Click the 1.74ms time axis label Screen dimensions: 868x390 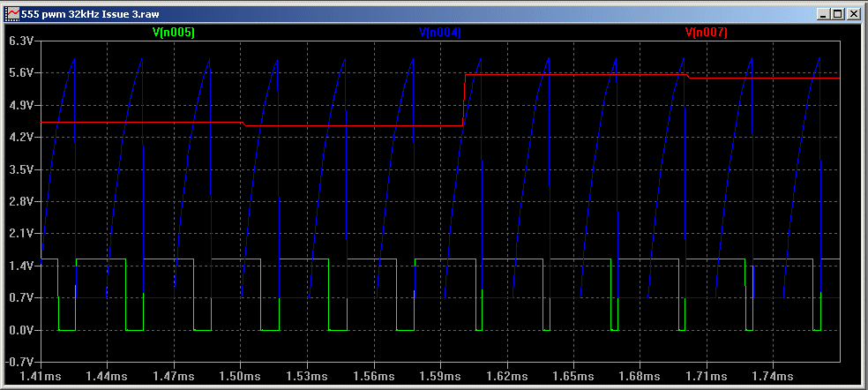[x=773, y=376]
